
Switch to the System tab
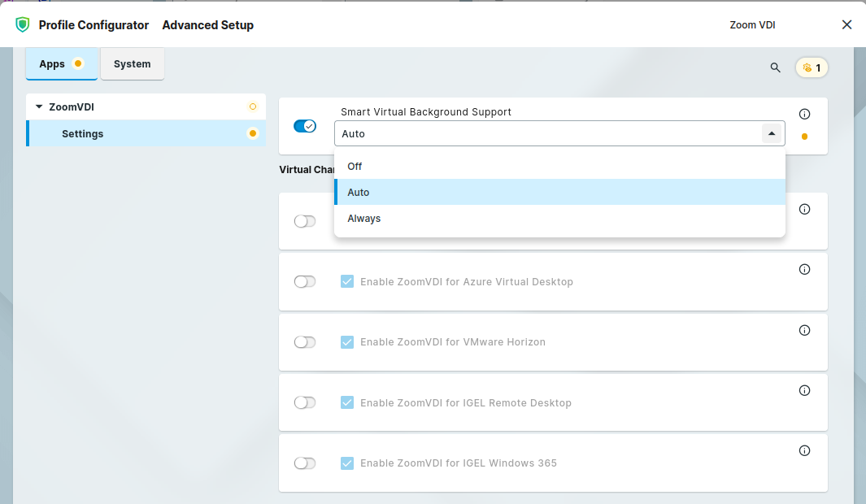pyautogui.click(x=132, y=64)
